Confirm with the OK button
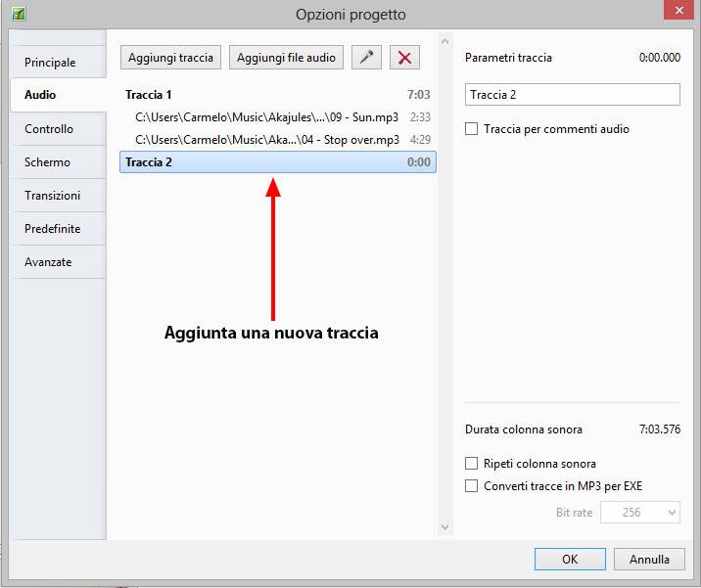This screenshot has width=701, height=588. [570, 560]
